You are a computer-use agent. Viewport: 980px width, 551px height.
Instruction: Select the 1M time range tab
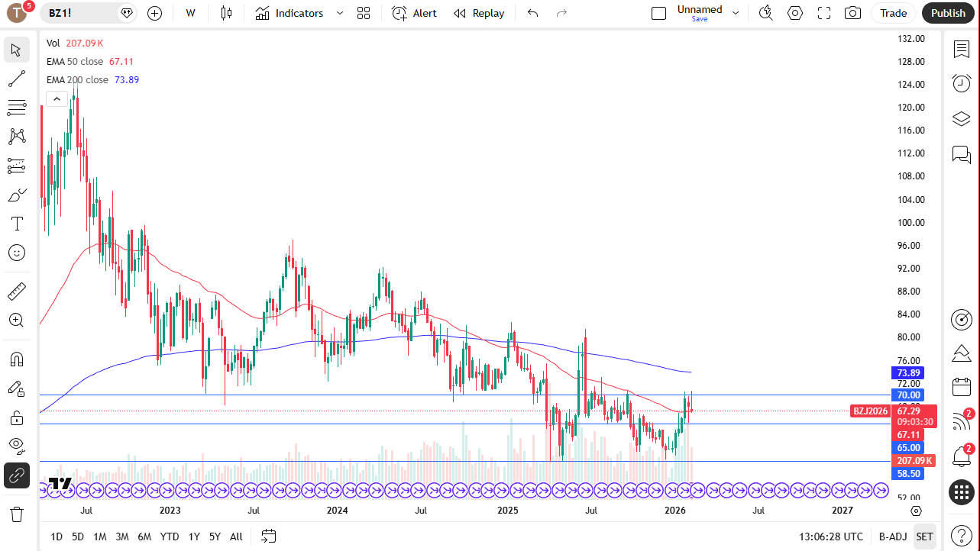[100, 536]
